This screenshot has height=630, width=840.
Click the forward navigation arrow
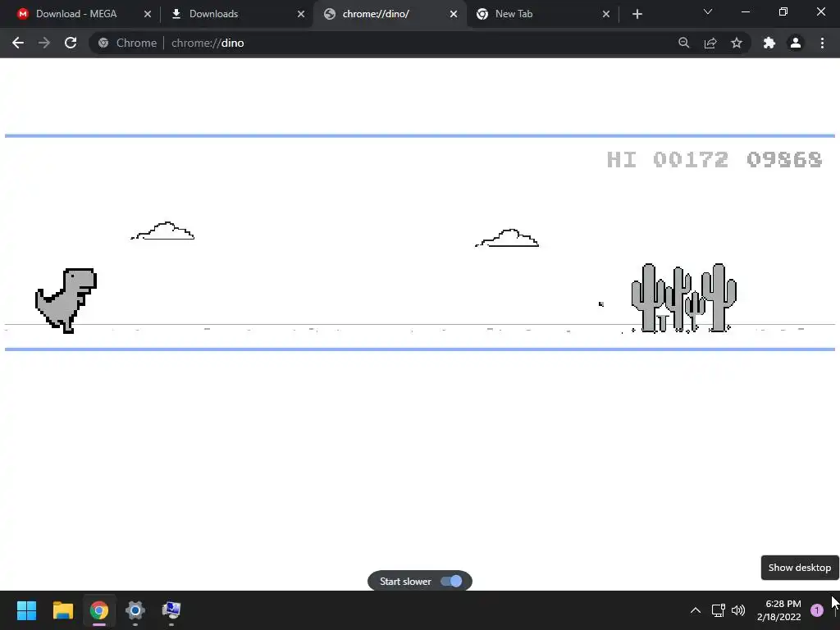(44, 43)
